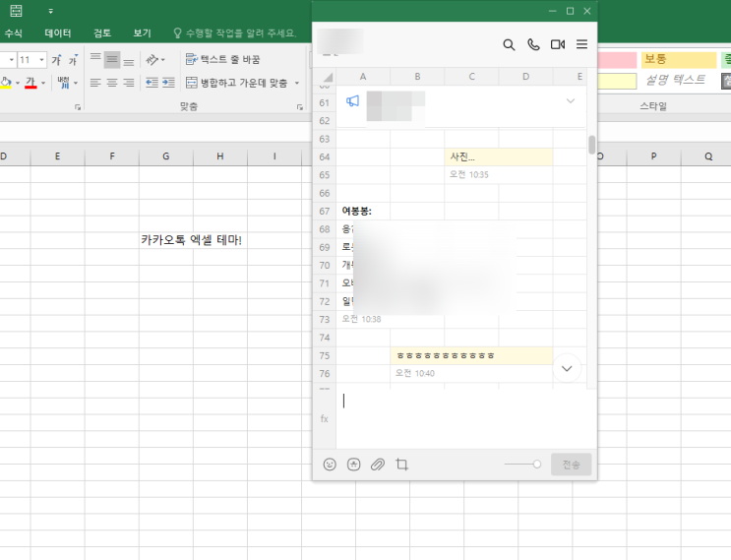This screenshot has height=560, width=731.
Task: Open 병합하고 가운데 맞춤 dropdown arrow
Action: (x=297, y=84)
